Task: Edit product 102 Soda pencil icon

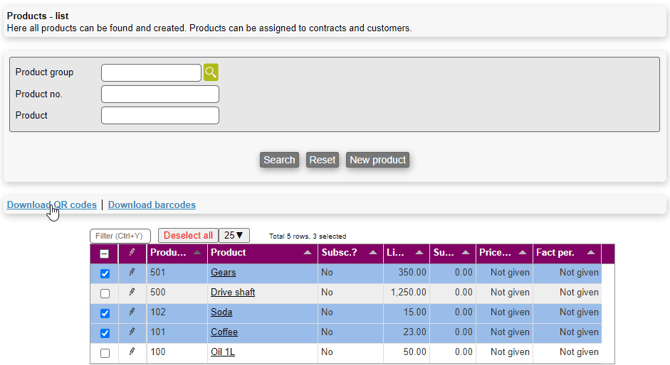Action: click(132, 312)
